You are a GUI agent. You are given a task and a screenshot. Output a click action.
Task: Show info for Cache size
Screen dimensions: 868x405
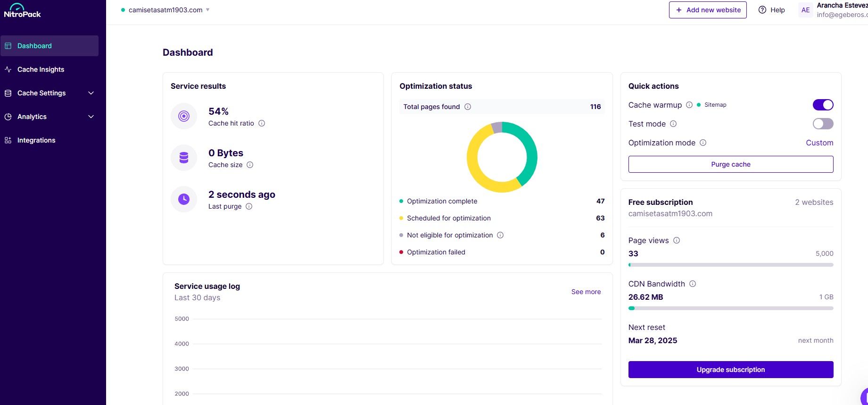250,165
